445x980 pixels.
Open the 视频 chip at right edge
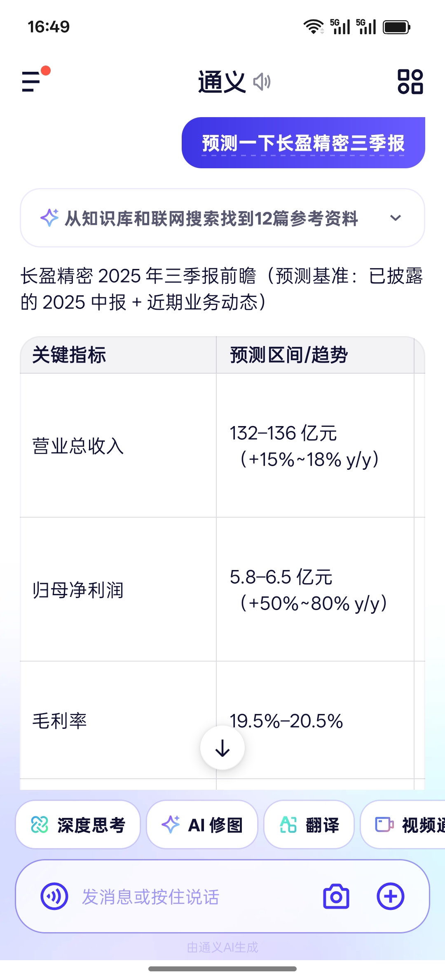403,825
